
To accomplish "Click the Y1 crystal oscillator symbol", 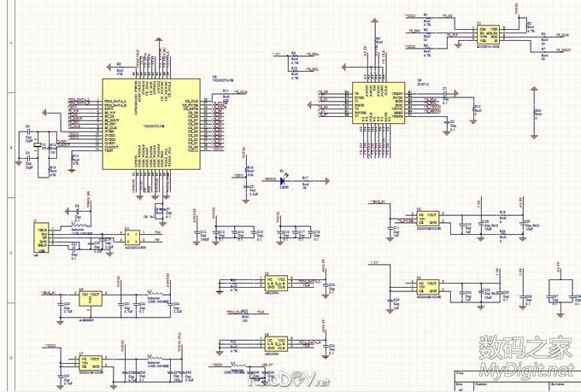I will [x=37, y=145].
